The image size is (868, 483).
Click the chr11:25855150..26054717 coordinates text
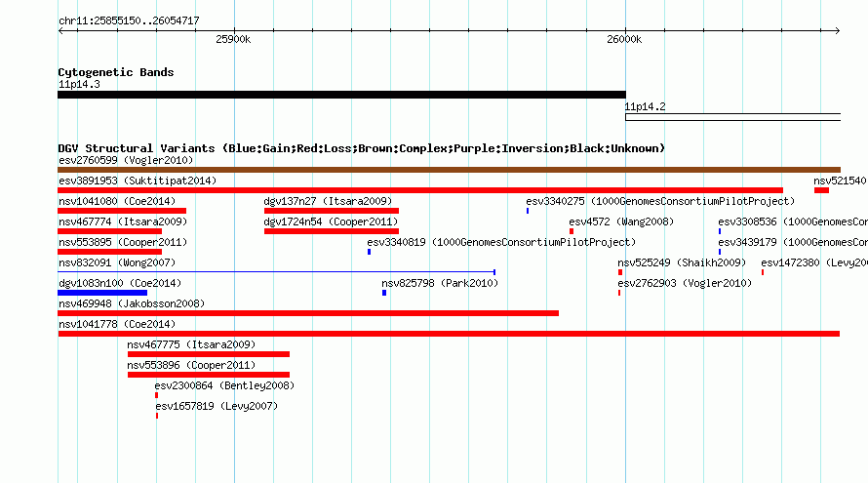pyautogui.click(x=129, y=21)
